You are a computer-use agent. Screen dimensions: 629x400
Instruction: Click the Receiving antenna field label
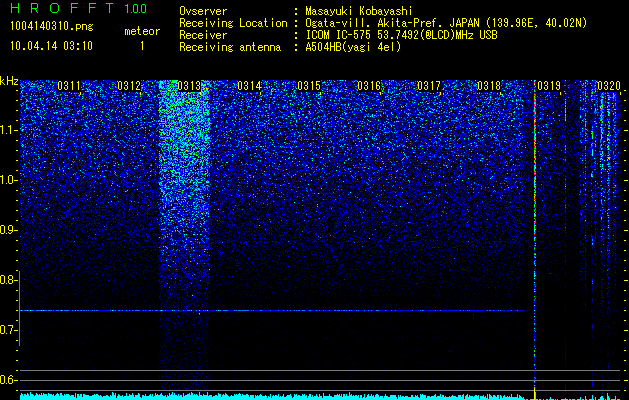230,47
